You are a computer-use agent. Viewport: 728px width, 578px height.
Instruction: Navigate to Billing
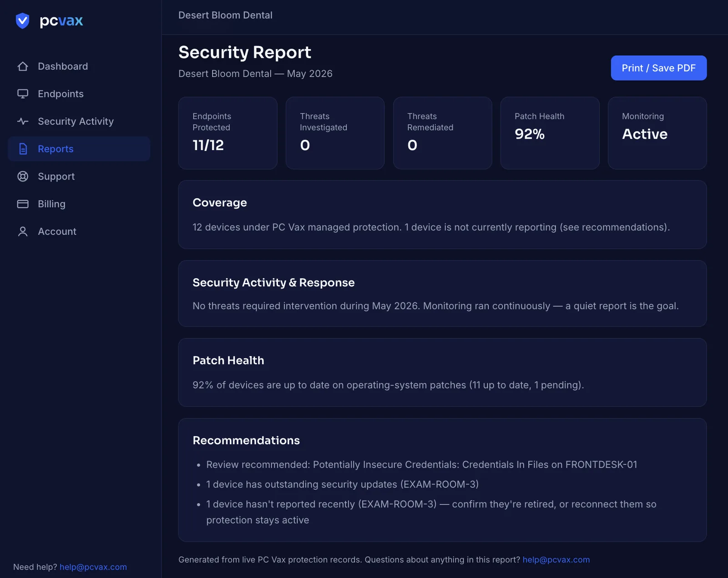pyautogui.click(x=79, y=204)
